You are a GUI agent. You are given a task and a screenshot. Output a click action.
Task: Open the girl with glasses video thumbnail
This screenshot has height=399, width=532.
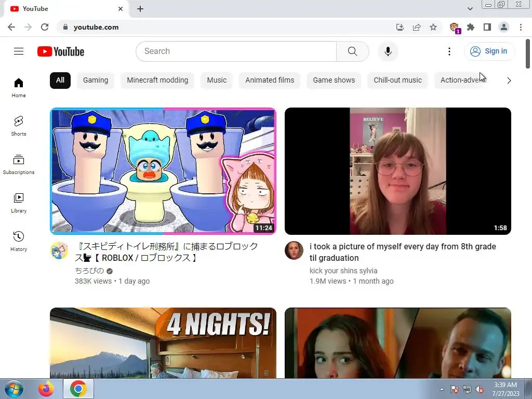click(397, 171)
